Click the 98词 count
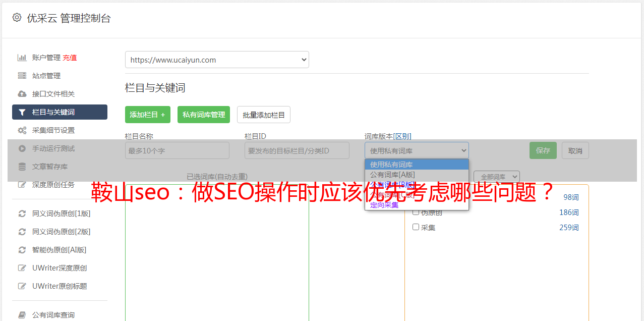 (x=571, y=197)
